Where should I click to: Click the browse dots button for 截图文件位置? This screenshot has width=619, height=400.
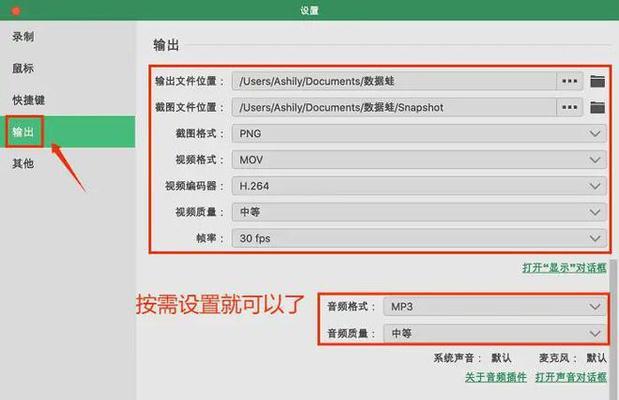[x=569, y=107]
